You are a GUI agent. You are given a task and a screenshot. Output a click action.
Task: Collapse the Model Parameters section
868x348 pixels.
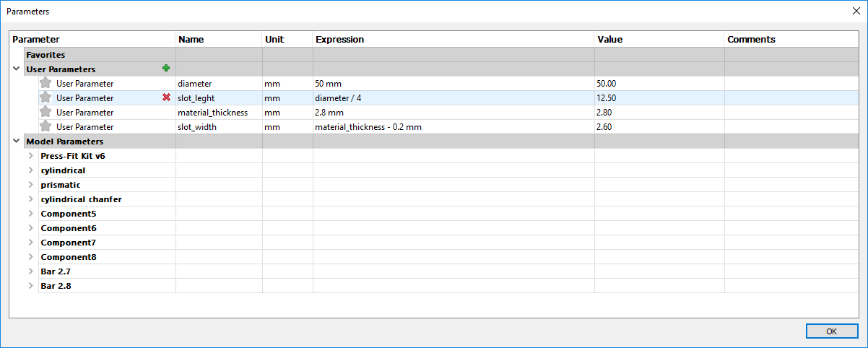tap(16, 141)
